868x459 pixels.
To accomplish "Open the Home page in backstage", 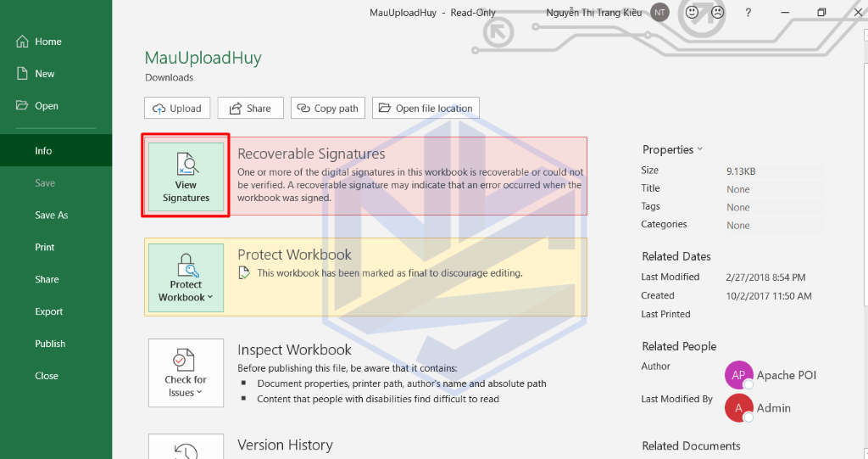I will (x=56, y=42).
